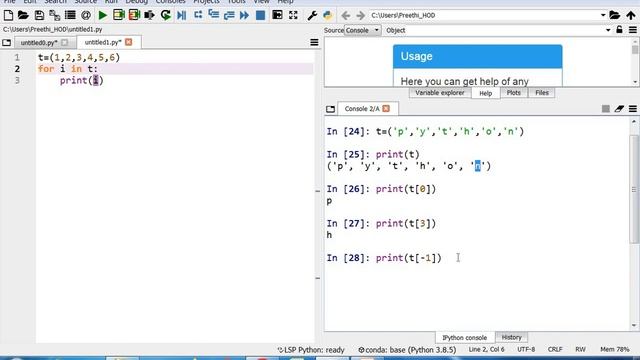Image resolution: width=640 pixels, height=360 pixels.
Task: Open a file using the folder icon
Action: 23,16
